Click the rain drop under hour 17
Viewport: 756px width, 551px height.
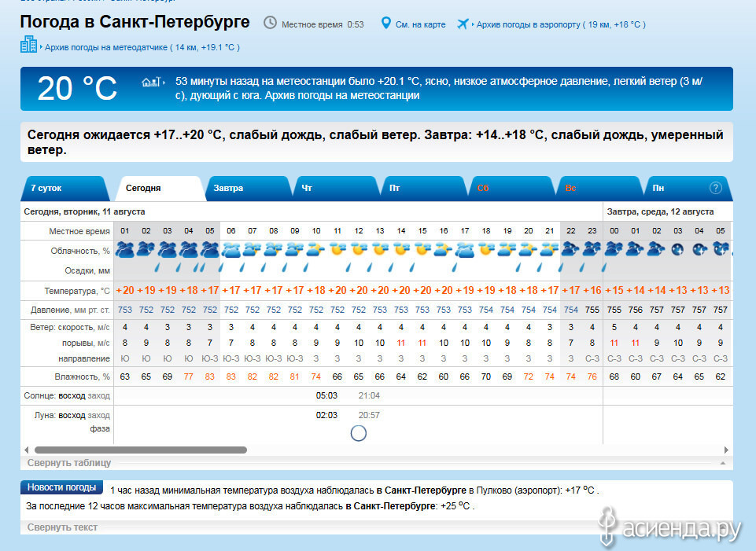pyautogui.click(x=454, y=266)
